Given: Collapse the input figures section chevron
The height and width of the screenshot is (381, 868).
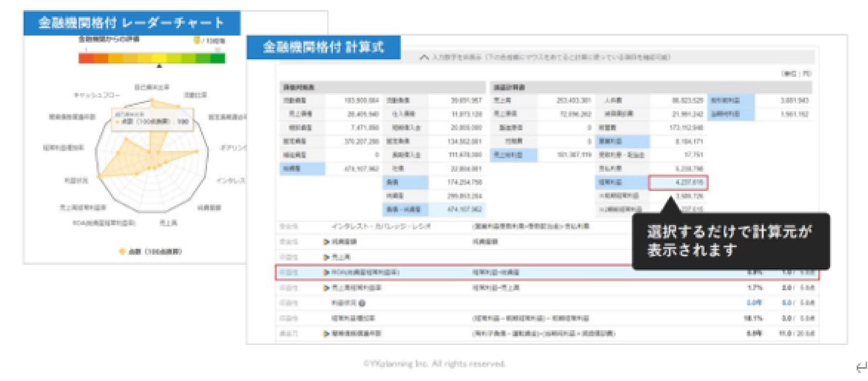Looking at the screenshot, I should (x=424, y=57).
